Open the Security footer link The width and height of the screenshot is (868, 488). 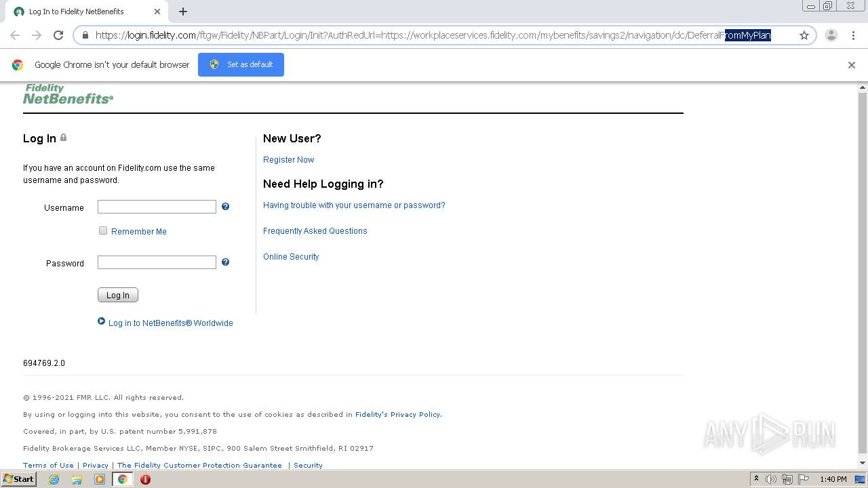308,466
